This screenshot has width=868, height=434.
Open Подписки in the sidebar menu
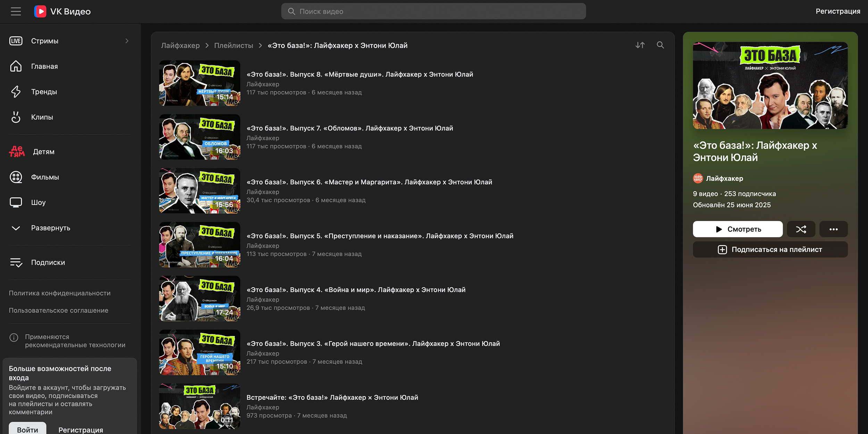[48, 262]
